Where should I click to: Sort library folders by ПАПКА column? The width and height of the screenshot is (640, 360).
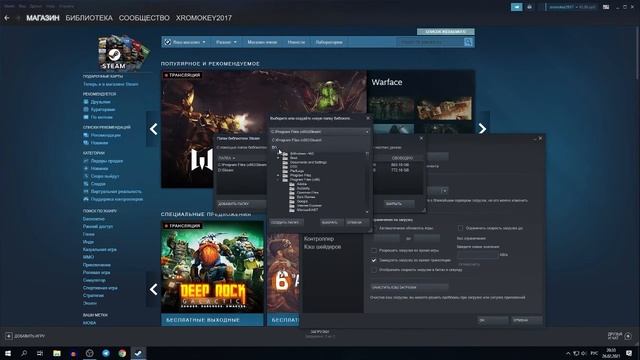pyautogui.click(x=226, y=158)
